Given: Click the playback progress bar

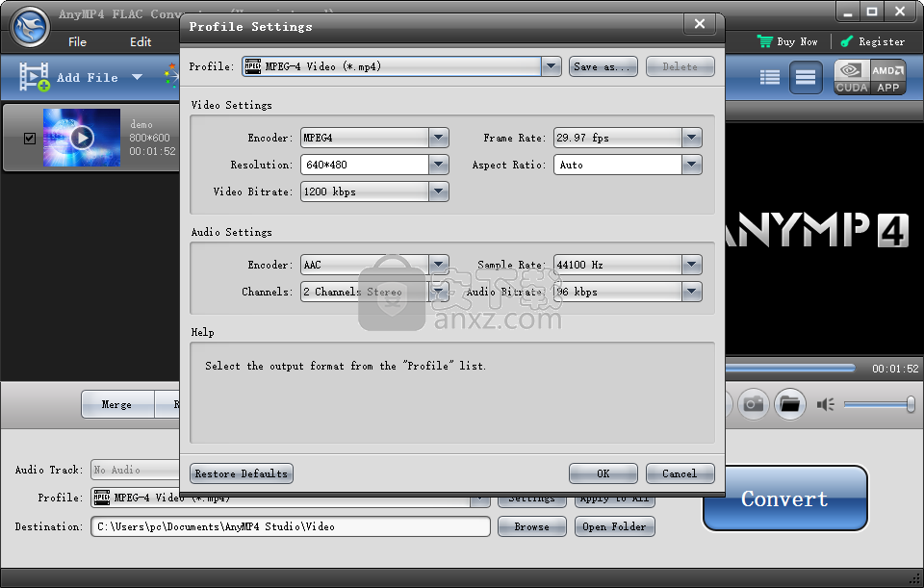Looking at the screenshot, I should [789, 369].
